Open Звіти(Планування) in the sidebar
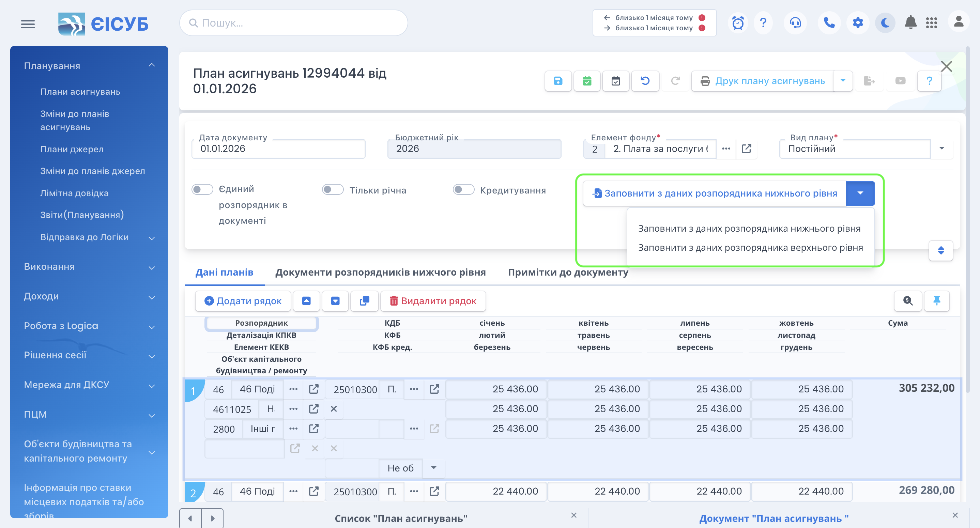The image size is (980, 528). point(82,215)
